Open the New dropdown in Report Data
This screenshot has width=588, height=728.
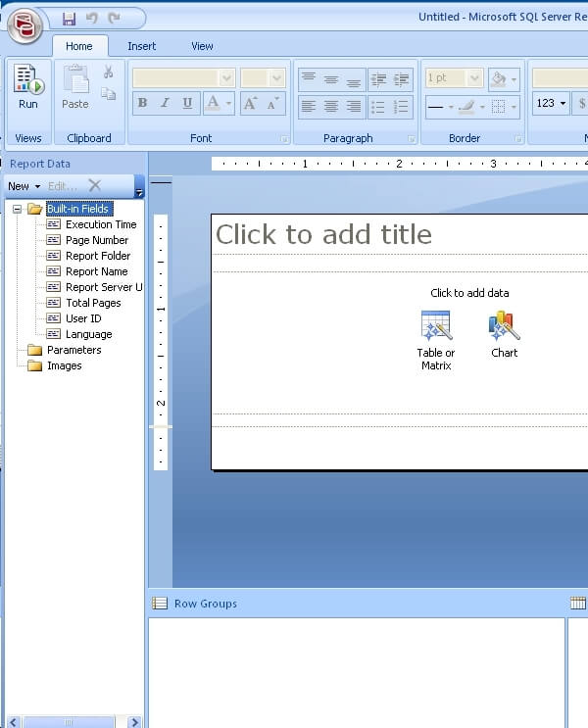(24, 186)
